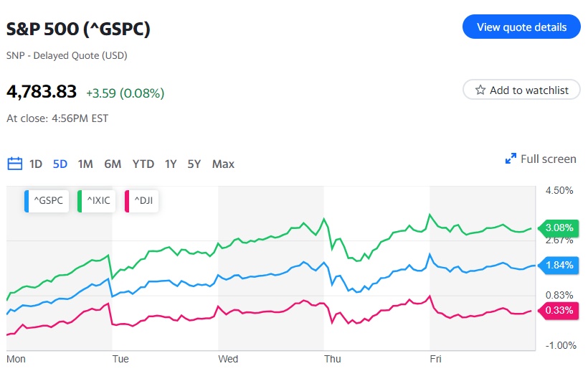Viewport: 588px width, 389px height.
Task: Click the calendar date range icon
Action: click(x=14, y=164)
